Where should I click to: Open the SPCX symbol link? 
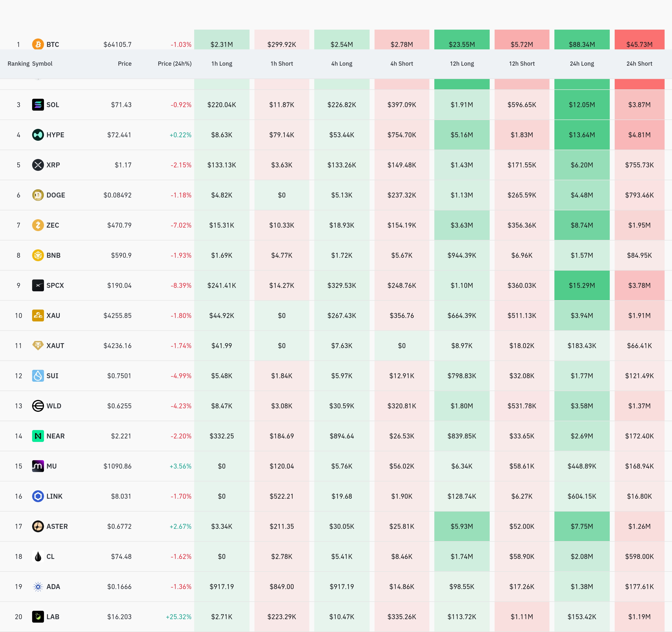coord(55,285)
